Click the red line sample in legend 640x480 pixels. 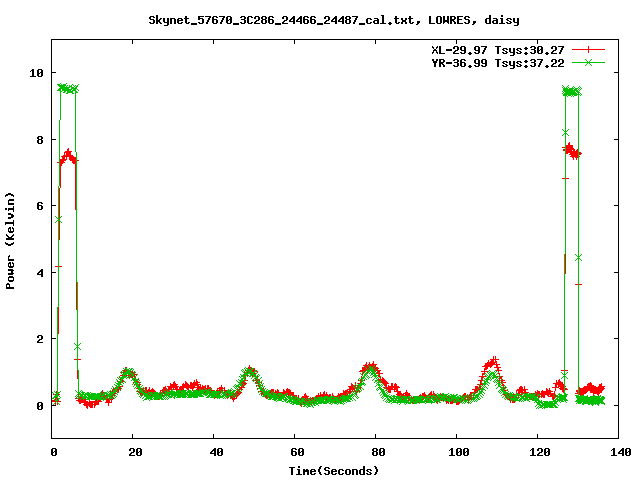(x=588, y=50)
